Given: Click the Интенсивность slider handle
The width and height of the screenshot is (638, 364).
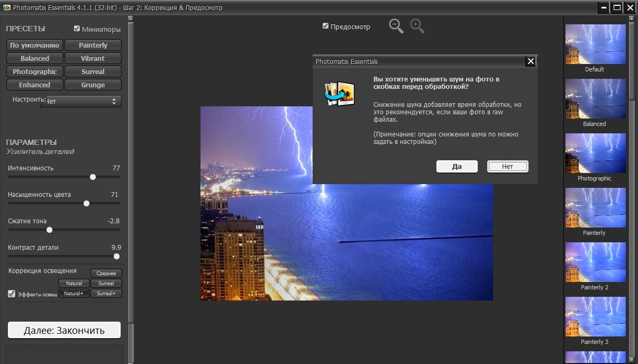Looking at the screenshot, I should tap(93, 177).
